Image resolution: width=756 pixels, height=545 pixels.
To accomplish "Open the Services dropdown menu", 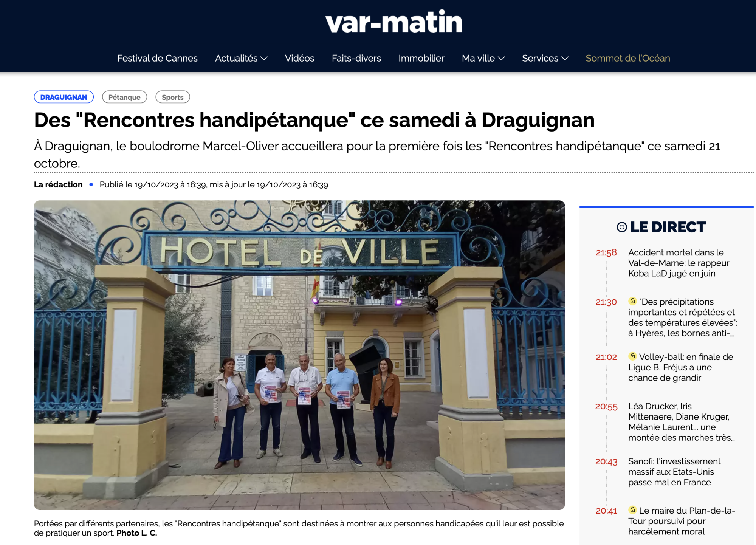I will pos(545,58).
